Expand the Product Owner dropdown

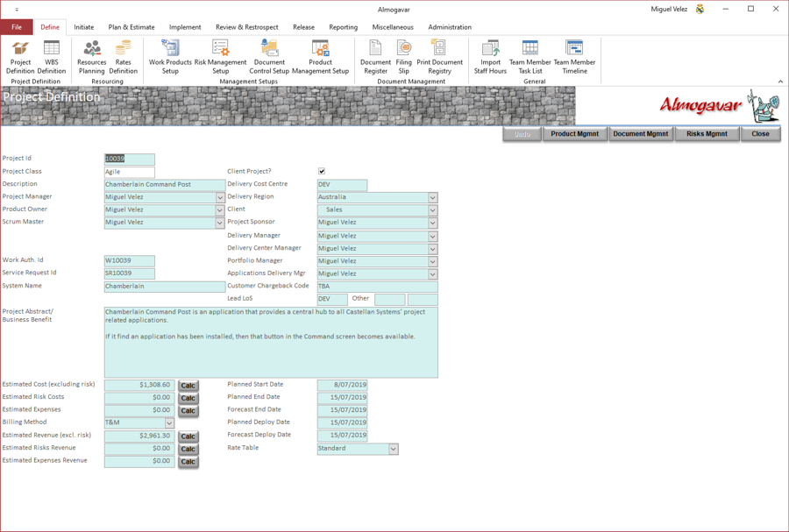tap(220, 210)
